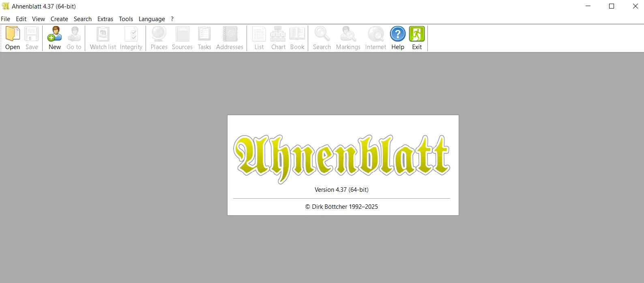Open the Language menu
The height and width of the screenshot is (283, 644).
152,19
